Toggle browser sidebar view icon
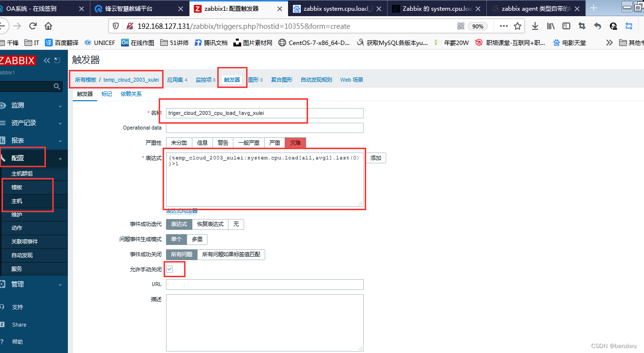The image size is (644, 353). pyautogui.click(x=566, y=26)
